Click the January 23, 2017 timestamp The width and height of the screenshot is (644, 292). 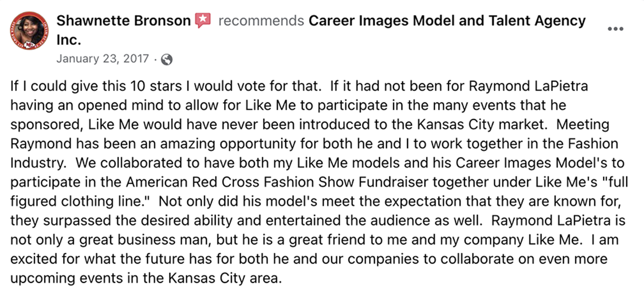pyautogui.click(x=103, y=59)
